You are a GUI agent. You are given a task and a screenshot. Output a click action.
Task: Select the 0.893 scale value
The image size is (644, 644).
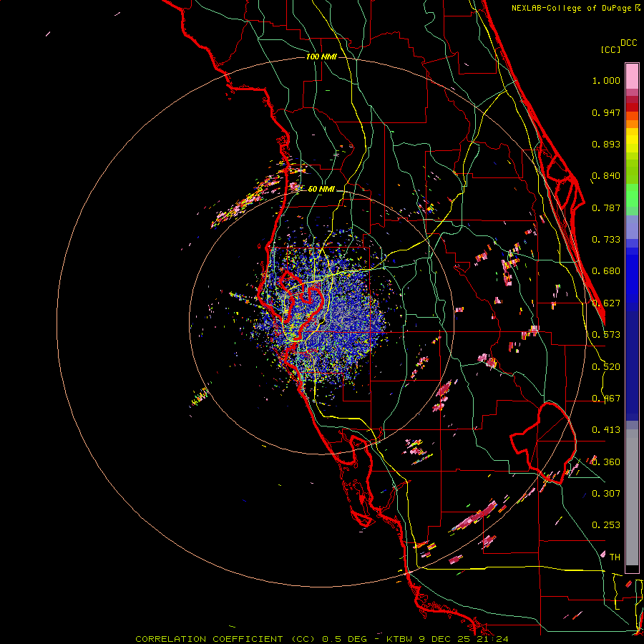tap(606, 144)
